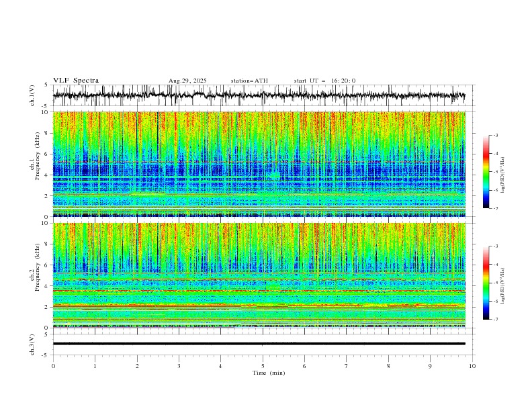Click the "10" tick on the Time axis
Screen dimensions: 532x411
coord(472,366)
